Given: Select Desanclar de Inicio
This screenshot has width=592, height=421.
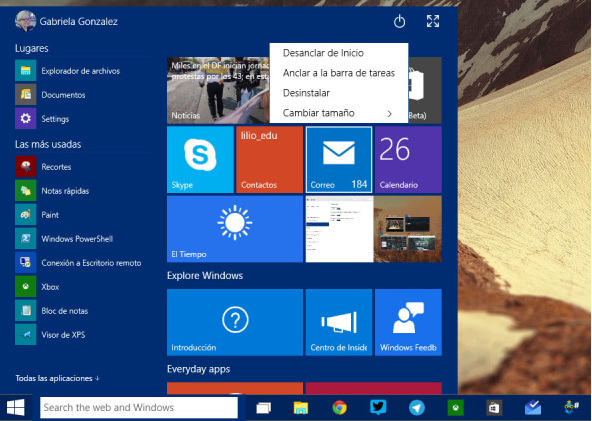Looking at the screenshot, I should pyautogui.click(x=339, y=53).
